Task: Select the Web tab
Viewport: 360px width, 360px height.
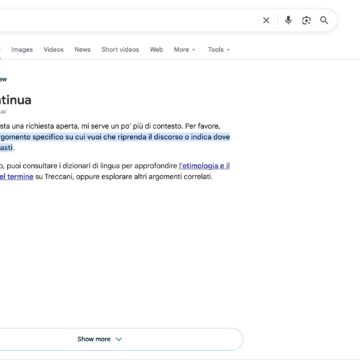Action: click(x=156, y=50)
